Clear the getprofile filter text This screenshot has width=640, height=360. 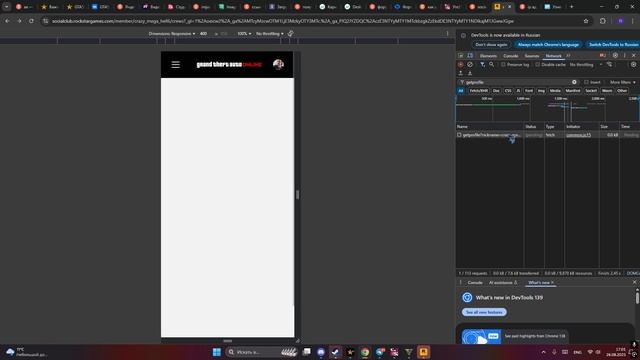[574, 82]
